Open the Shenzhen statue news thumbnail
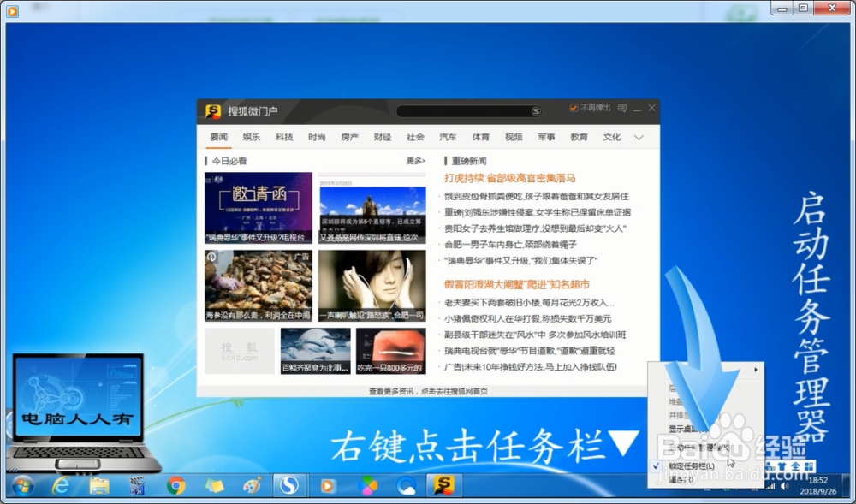Image resolution: width=856 pixels, height=504 pixels. pyautogui.click(x=372, y=208)
